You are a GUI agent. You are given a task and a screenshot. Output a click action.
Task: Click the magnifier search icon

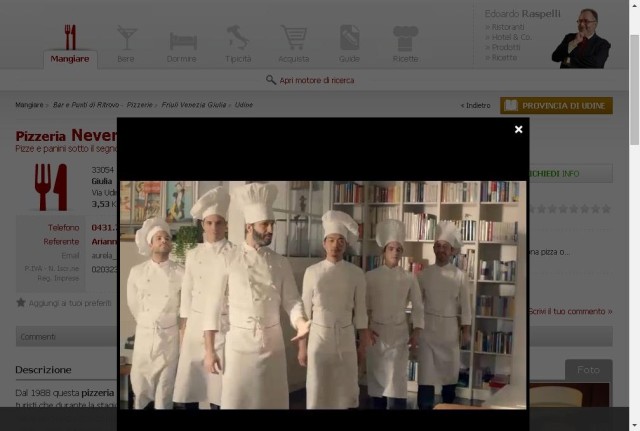point(271,80)
